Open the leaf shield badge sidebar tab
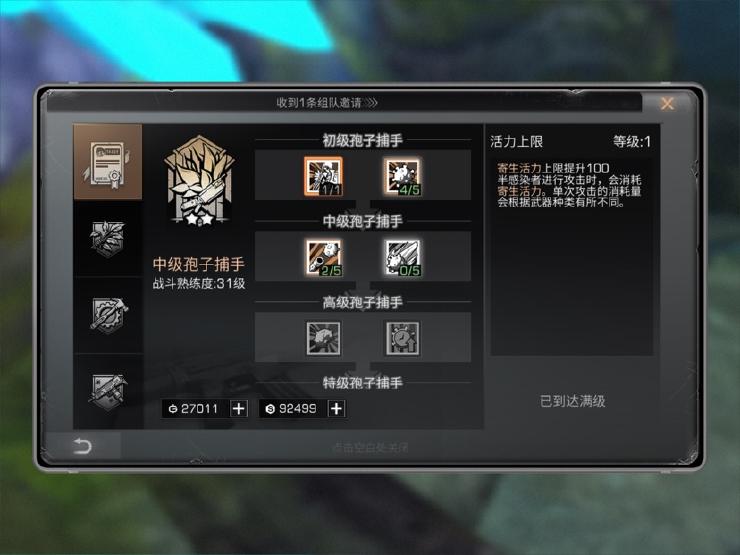 tap(108, 239)
